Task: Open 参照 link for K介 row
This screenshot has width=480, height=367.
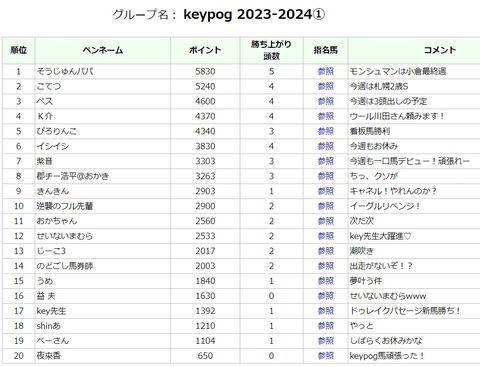Action: coord(326,116)
